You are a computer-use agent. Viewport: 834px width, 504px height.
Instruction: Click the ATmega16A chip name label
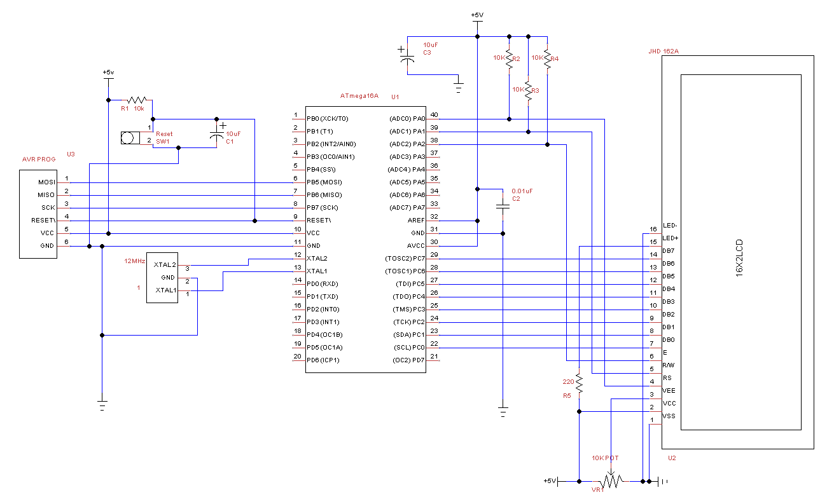pyautogui.click(x=359, y=96)
